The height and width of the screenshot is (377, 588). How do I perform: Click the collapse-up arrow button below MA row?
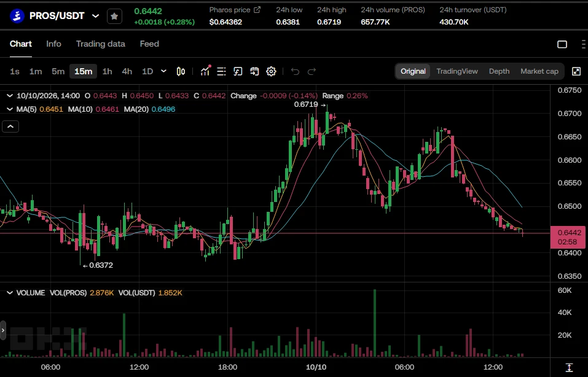(10, 126)
